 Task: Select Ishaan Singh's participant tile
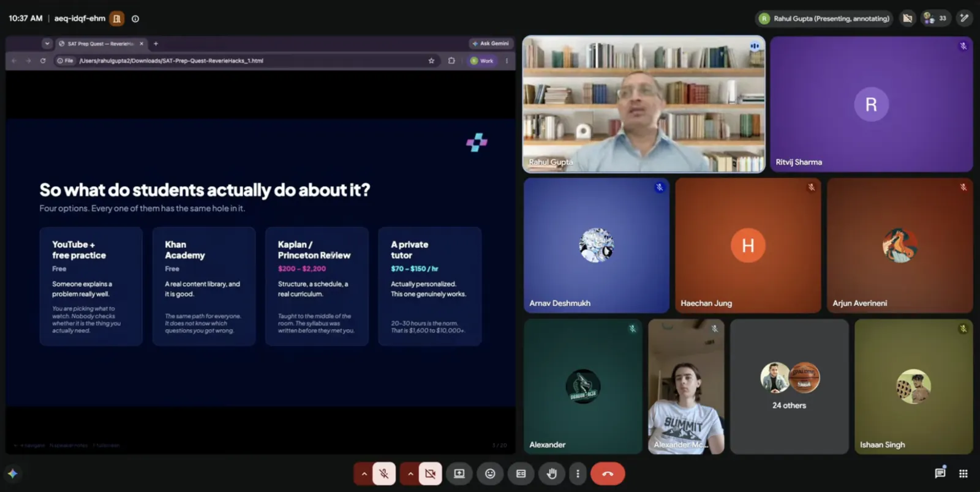coord(913,387)
